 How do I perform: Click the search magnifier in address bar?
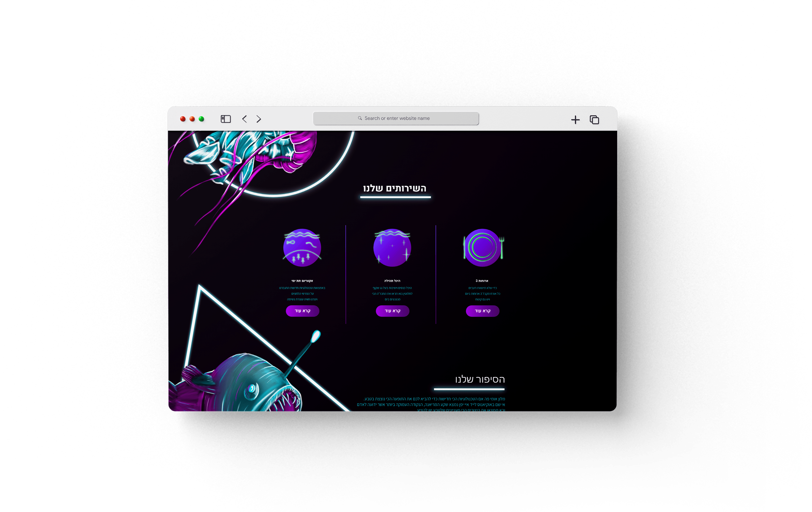point(360,118)
